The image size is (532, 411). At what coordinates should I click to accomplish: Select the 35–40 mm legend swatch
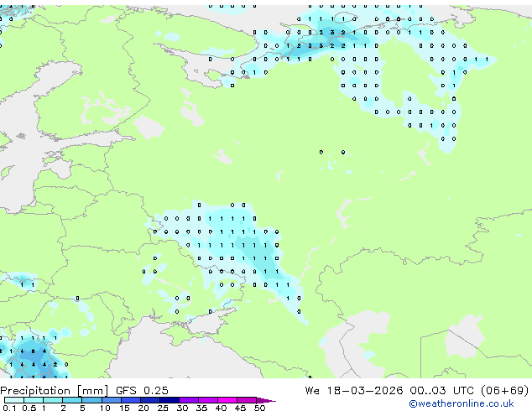point(208,400)
